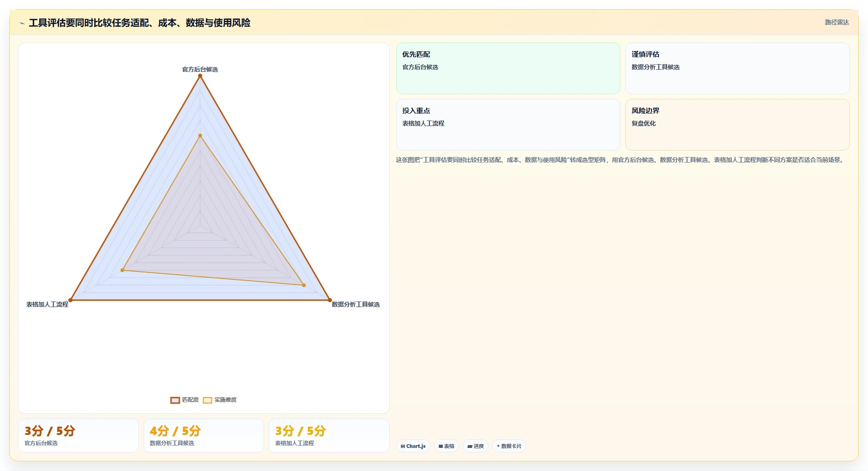Toggle the 实施难度 legend swatch
Image resolution: width=868 pixels, height=471 pixels.
pyautogui.click(x=207, y=400)
